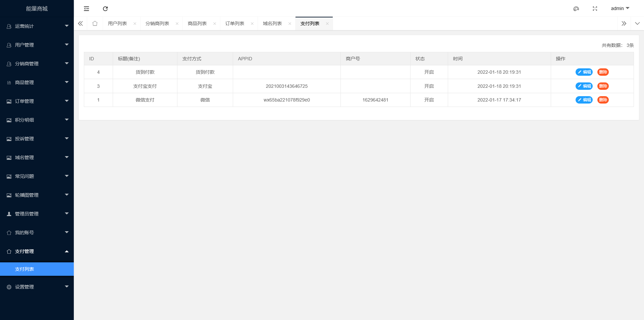644x320 pixels.
Task: Close the 支付列表 tab
Action: point(327,23)
